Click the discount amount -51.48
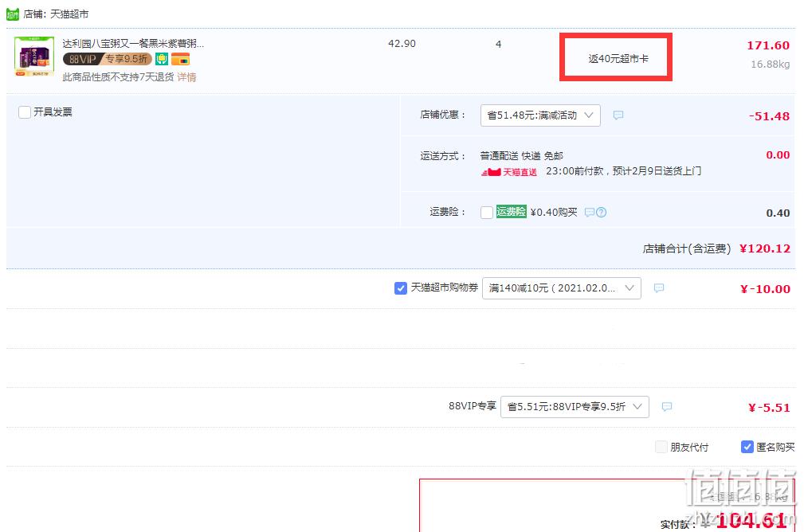This screenshot has width=804, height=532. (769, 116)
